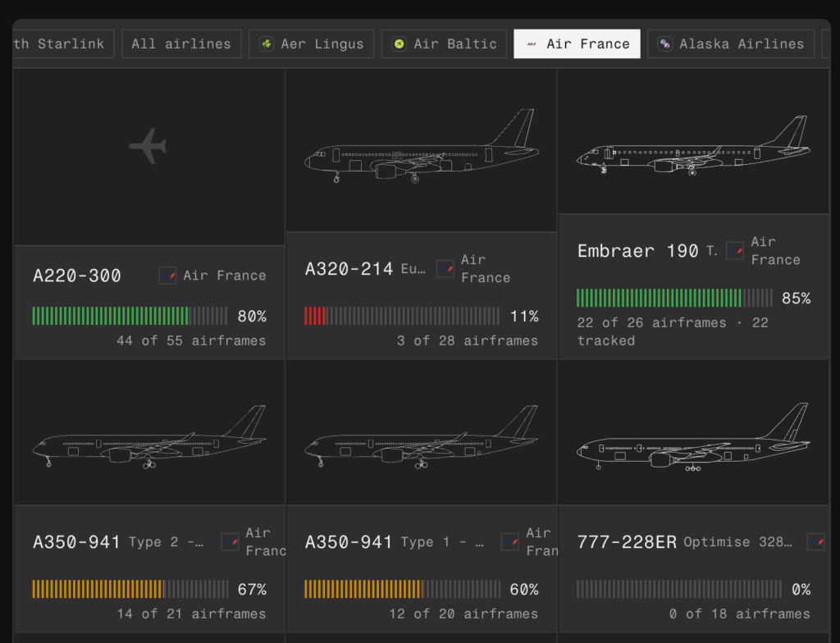Image resolution: width=840 pixels, height=643 pixels.
Task: Open the A320-214 card title
Action: click(349, 268)
